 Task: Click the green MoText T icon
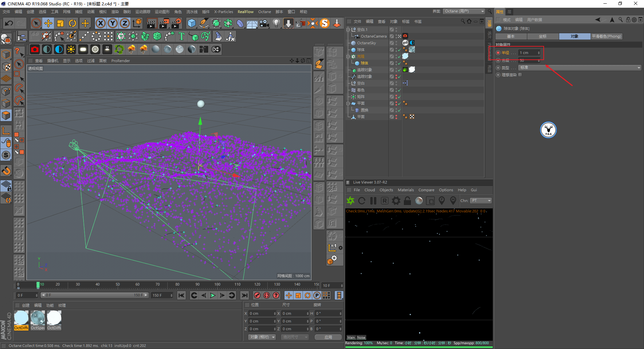[x=181, y=36]
